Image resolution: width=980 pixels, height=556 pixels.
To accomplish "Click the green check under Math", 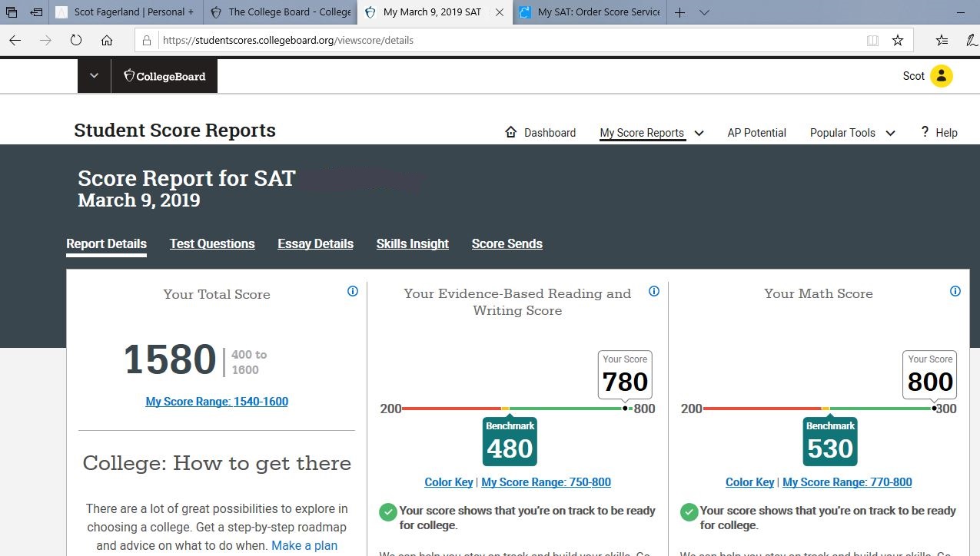I will (x=689, y=511).
